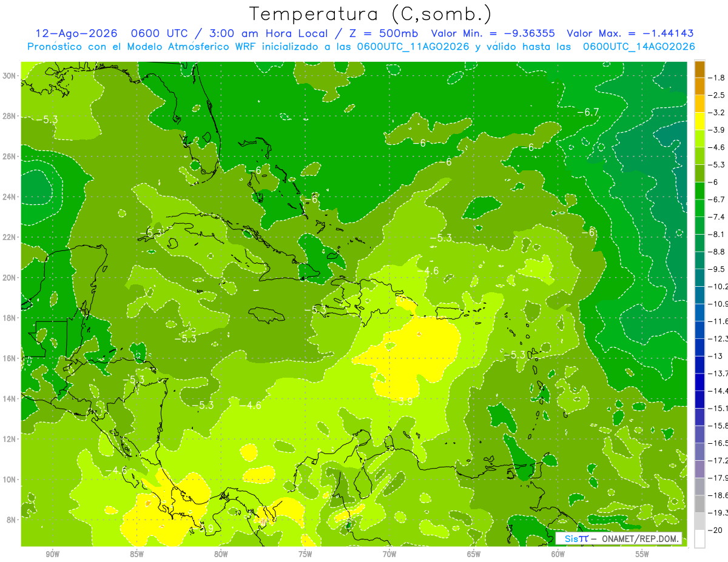
Task: Click the 26N latitude axis label
Action: click(x=9, y=156)
